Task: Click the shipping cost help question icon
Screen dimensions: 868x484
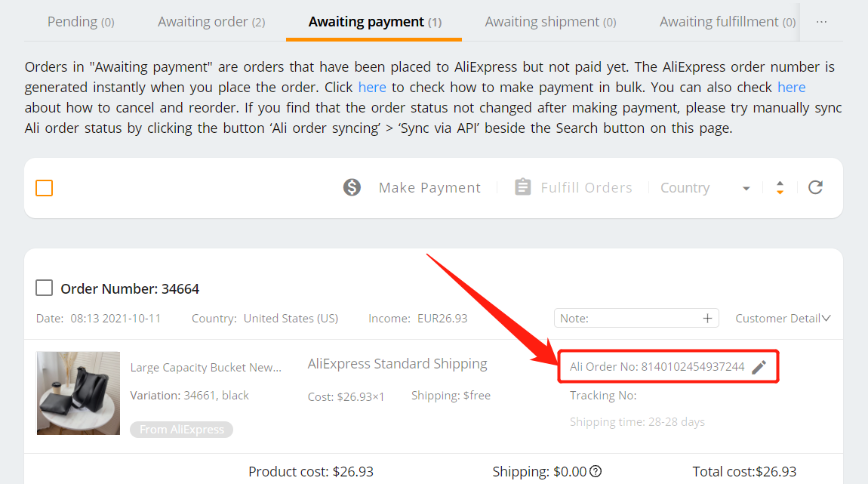Action: (596, 472)
